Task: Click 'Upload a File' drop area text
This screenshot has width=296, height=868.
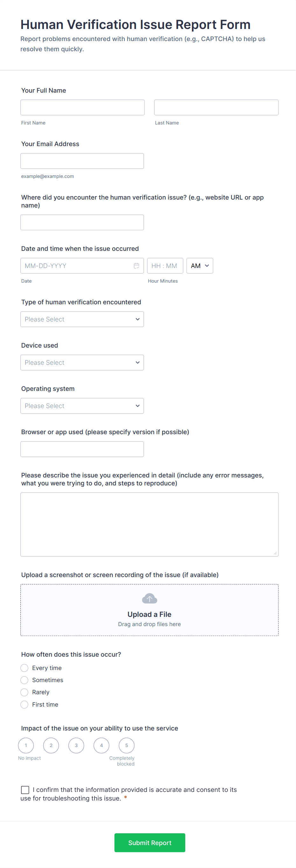Action: (x=150, y=614)
